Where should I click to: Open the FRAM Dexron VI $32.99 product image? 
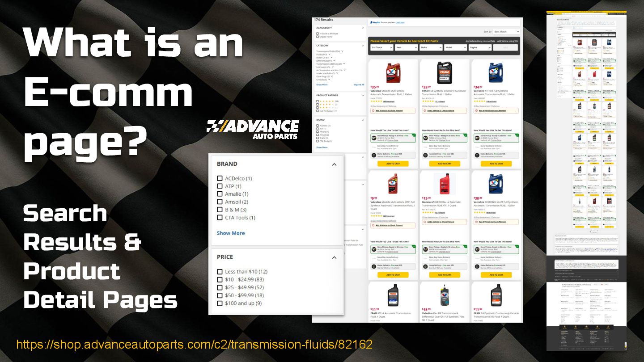(x=445, y=72)
